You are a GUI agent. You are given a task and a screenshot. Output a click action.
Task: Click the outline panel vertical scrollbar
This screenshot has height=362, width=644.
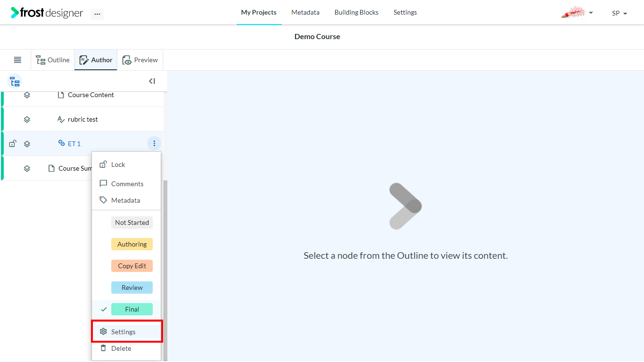coord(165,271)
